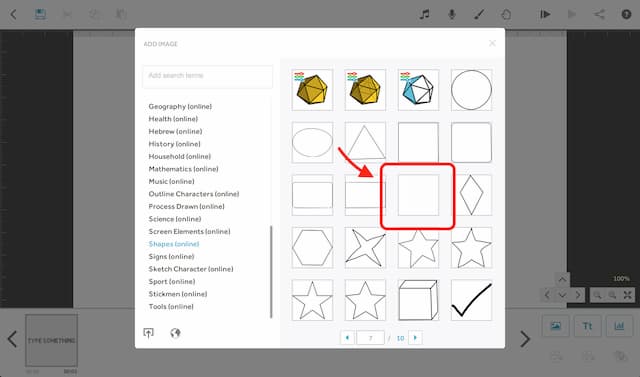Viewport: 640px width, 377px height.
Task: Select the four-pointed star thumbnail
Action: (x=365, y=248)
